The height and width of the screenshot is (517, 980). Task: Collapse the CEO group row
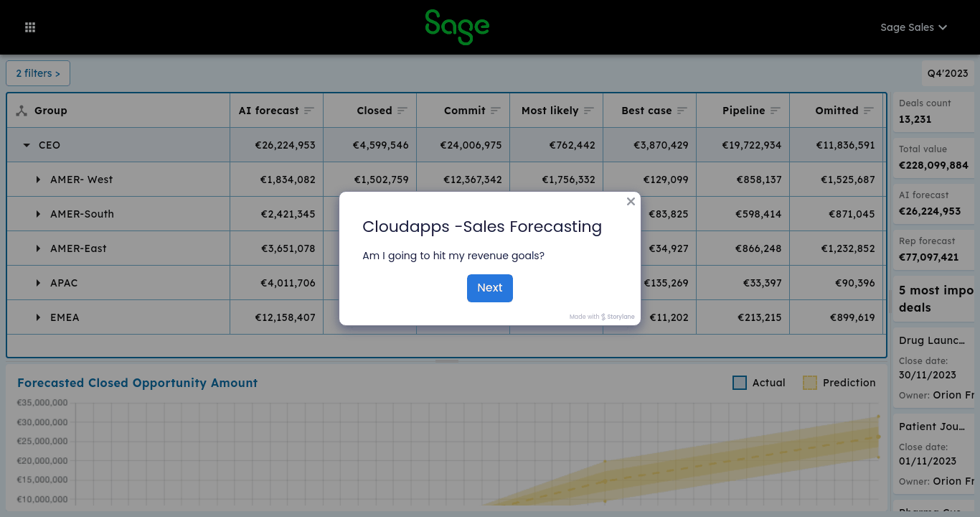27,145
